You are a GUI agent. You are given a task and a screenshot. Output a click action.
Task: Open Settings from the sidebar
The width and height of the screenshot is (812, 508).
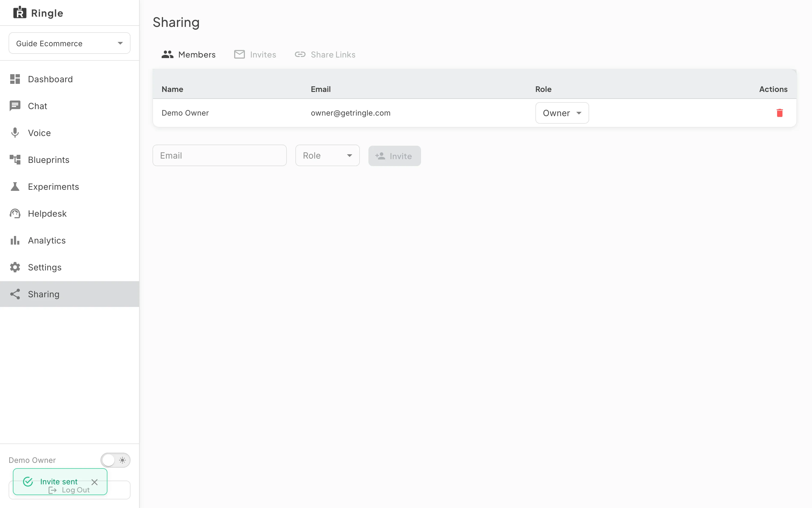tap(70, 267)
